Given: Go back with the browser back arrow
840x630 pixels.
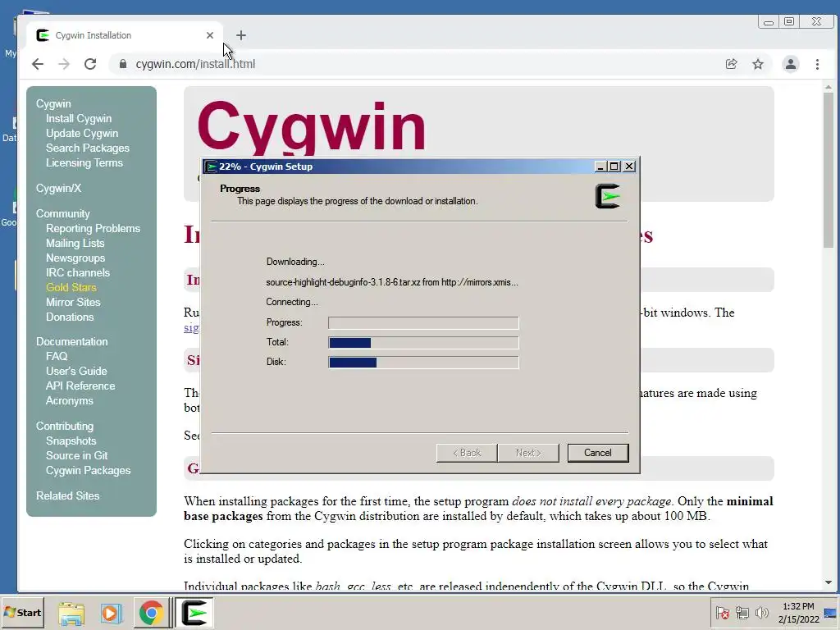Looking at the screenshot, I should click(38, 64).
